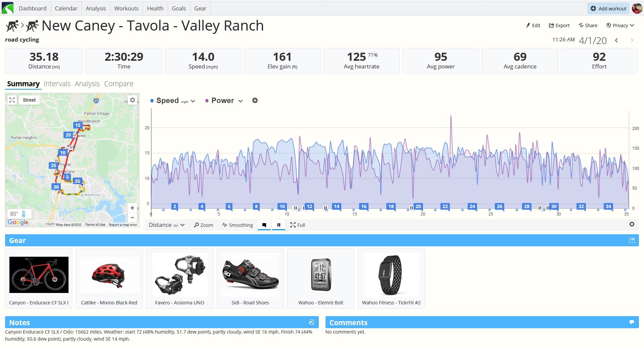The image size is (644, 348).
Task: Close the chart toolbar circle icon
Action: 632,224
